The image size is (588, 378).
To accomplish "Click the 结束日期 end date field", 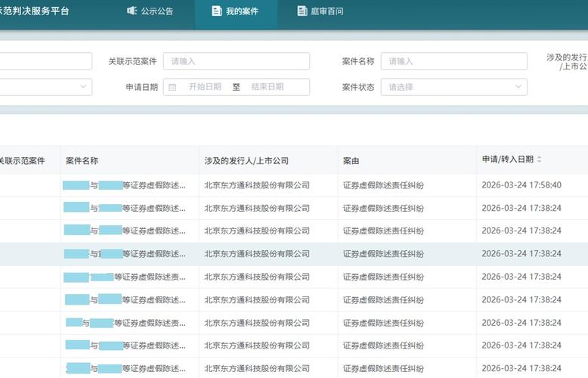I will tap(268, 87).
